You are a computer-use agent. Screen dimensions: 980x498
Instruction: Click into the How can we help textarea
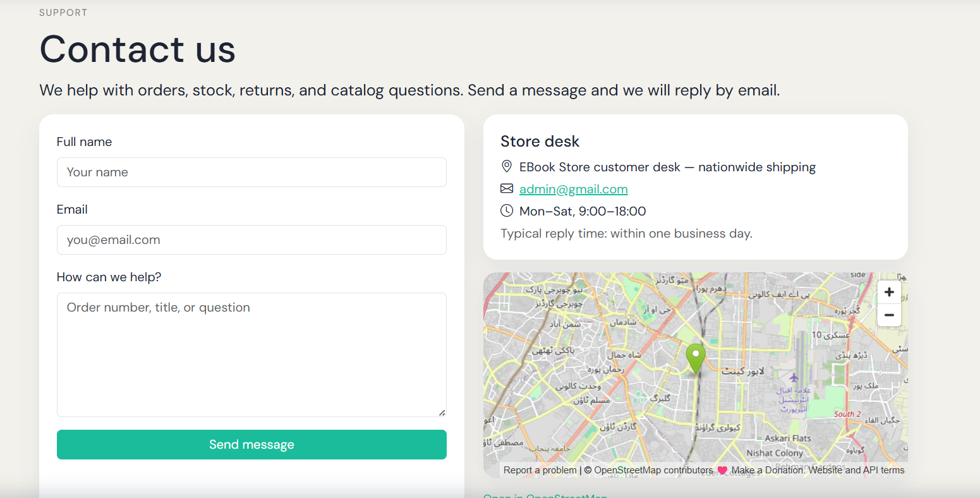[251, 355]
